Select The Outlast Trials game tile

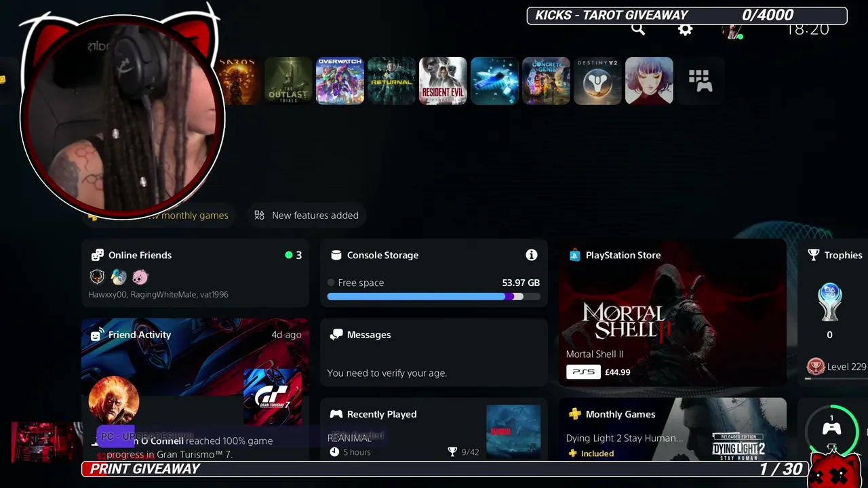click(288, 81)
